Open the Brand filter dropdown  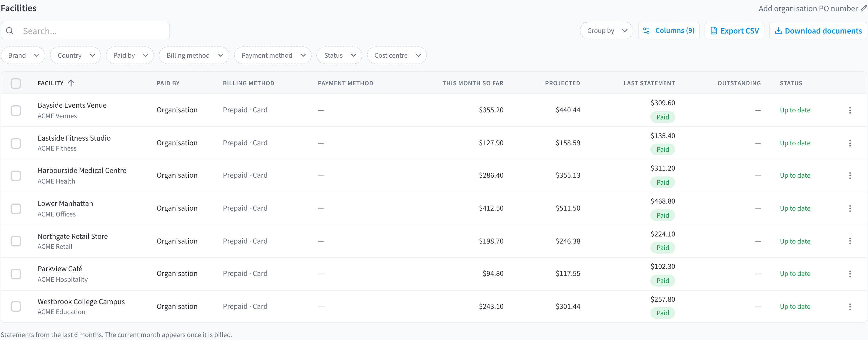pyautogui.click(x=23, y=55)
